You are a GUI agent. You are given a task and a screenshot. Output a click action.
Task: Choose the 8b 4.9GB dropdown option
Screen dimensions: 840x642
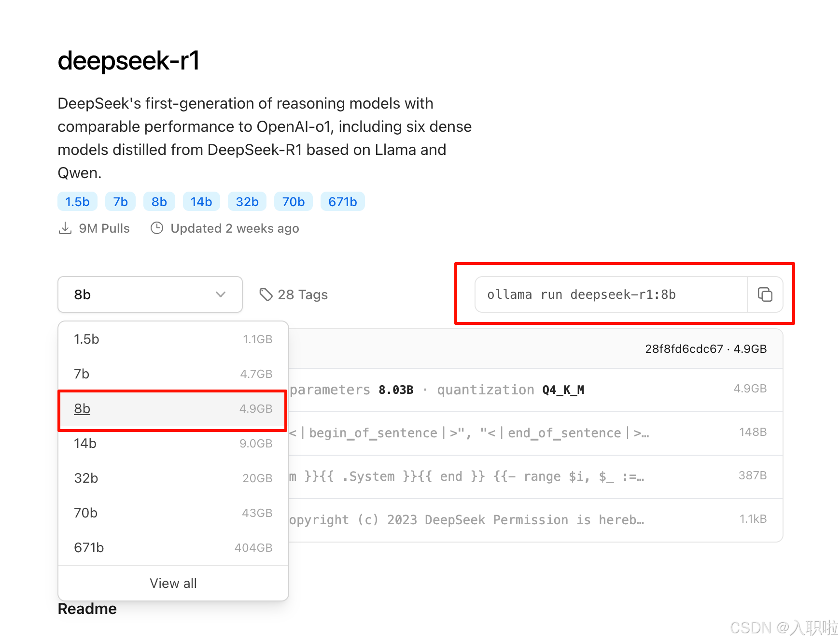tap(173, 409)
